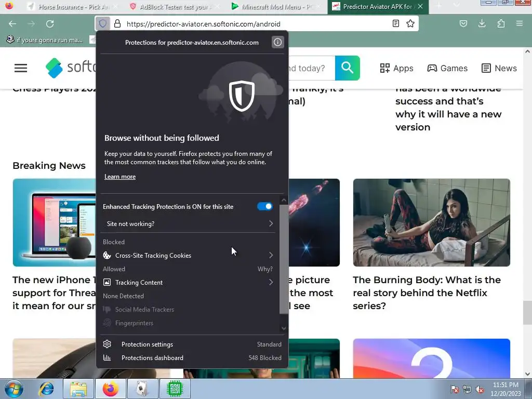Click the protections panel scrollbar thumb
This screenshot has width=532, height=399.
click(284, 259)
